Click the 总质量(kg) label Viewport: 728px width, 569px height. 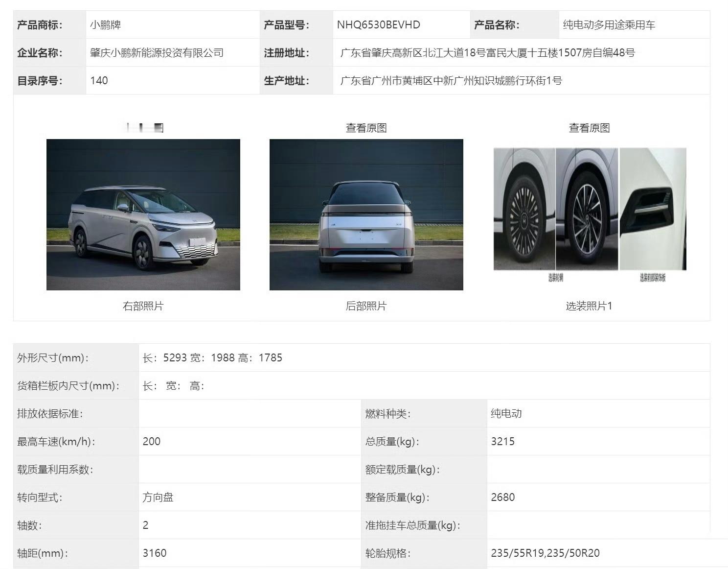click(392, 441)
